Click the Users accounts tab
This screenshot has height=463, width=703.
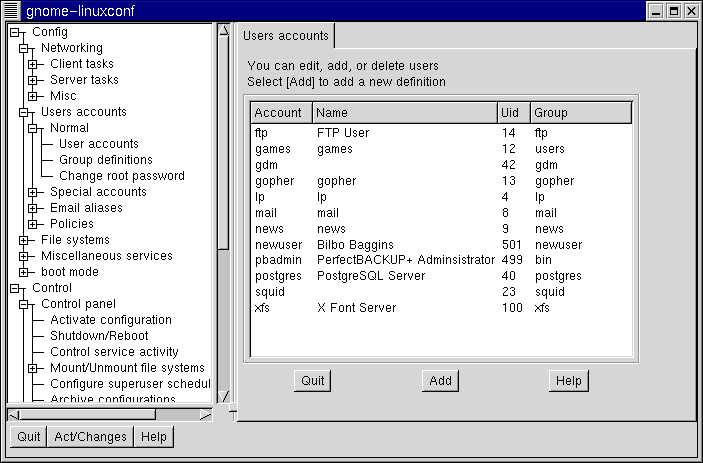(286, 37)
